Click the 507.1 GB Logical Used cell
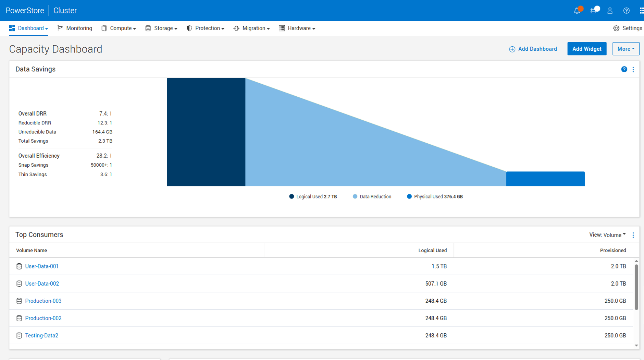The height and width of the screenshot is (360, 644). tap(436, 284)
